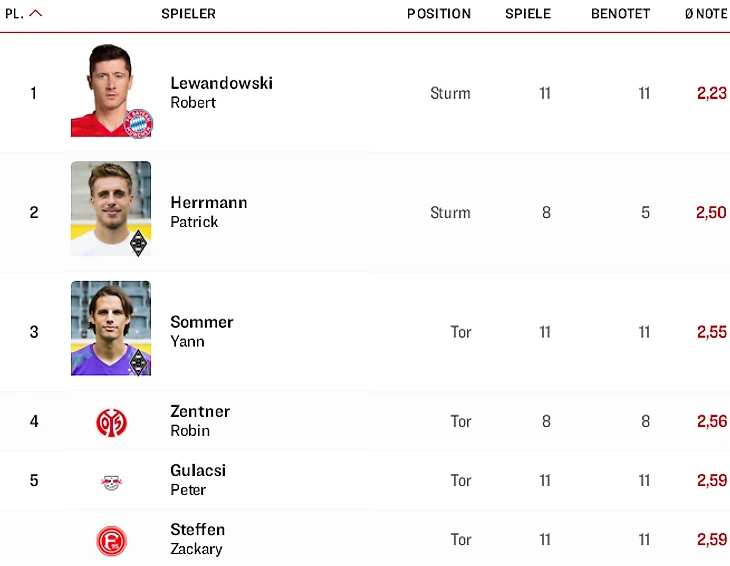Sort table by BENOTET column
Image resolution: width=730 pixels, height=566 pixels.
tap(620, 13)
